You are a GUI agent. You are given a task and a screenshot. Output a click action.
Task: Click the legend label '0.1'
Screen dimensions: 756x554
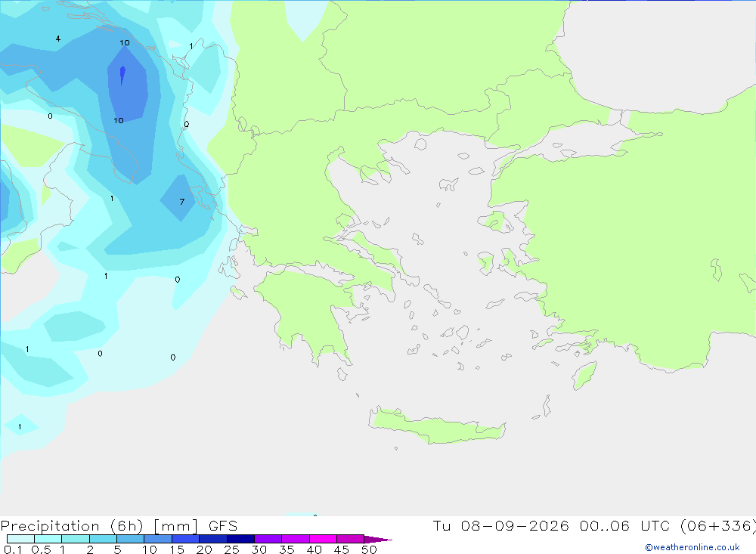13,549
